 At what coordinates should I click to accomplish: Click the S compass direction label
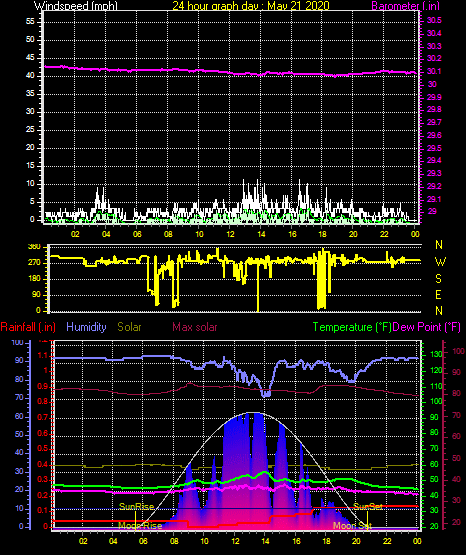coord(438,279)
